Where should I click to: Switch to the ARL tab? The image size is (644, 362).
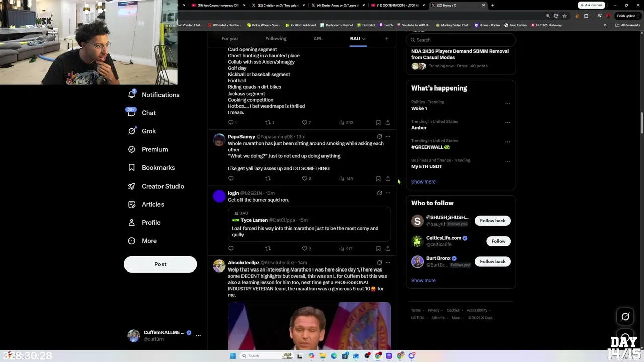click(318, 39)
